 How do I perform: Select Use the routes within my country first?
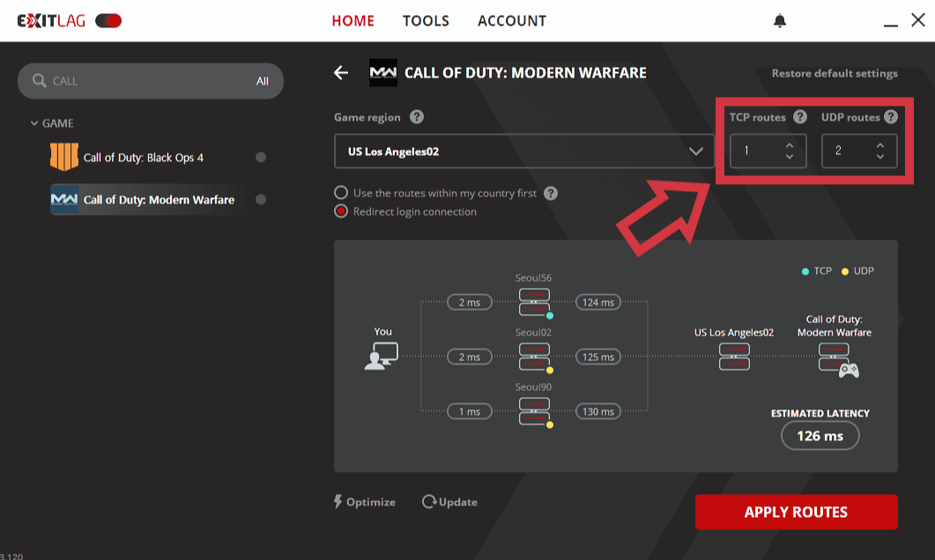coord(341,193)
